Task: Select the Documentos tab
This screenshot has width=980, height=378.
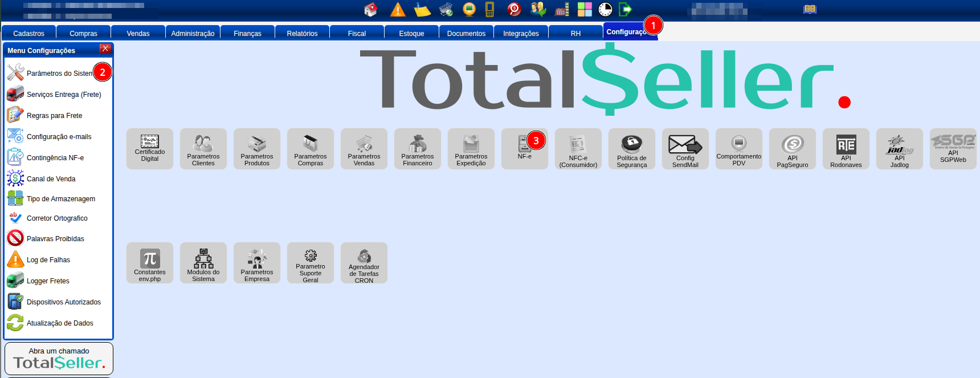Action: click(467, 33)
